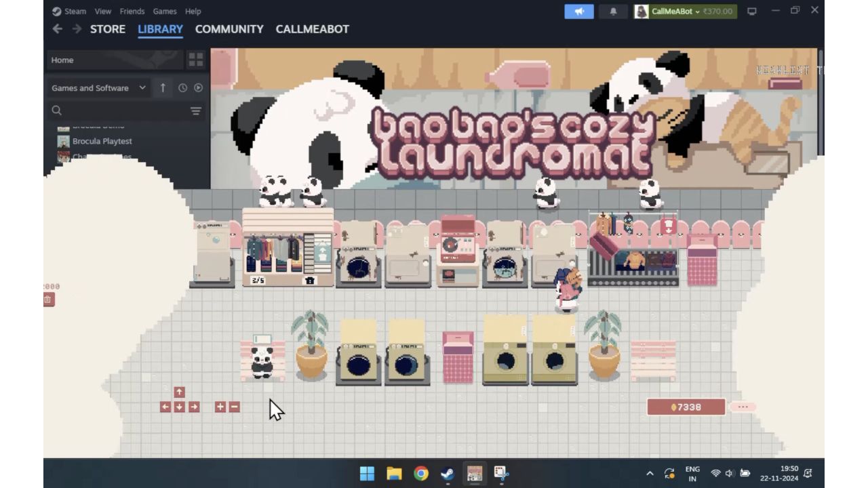This screenshot has height=488, width=868.
Task: Open the Snipping Tool taskbar icon
Action: point(501,473)
